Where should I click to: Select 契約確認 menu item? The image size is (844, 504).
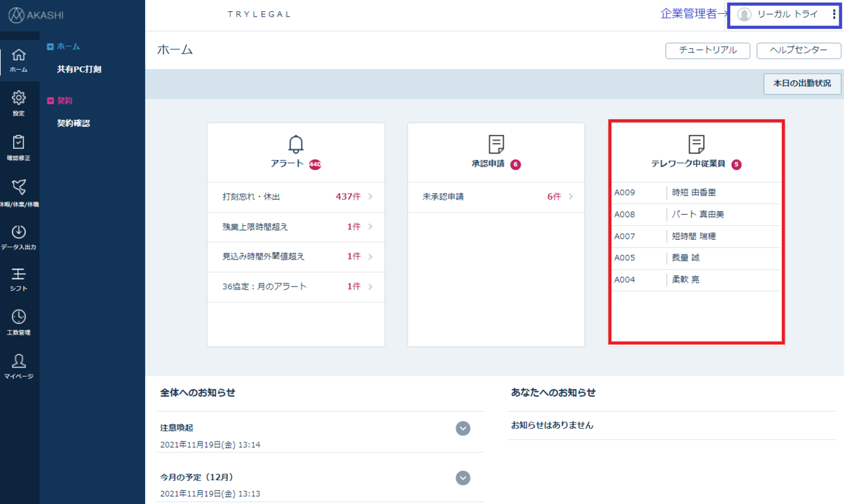point(73,123)
